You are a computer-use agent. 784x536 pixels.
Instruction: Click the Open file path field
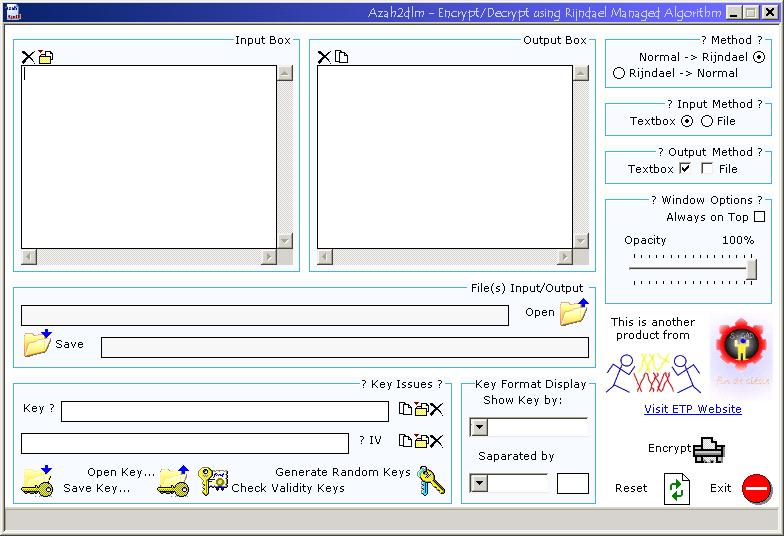click(x=265, y=316)
